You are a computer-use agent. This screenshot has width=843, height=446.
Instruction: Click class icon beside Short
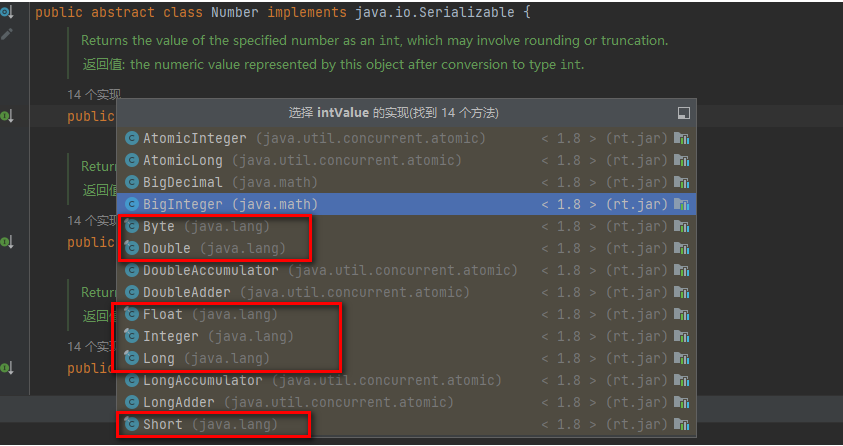tap(132, 425)
